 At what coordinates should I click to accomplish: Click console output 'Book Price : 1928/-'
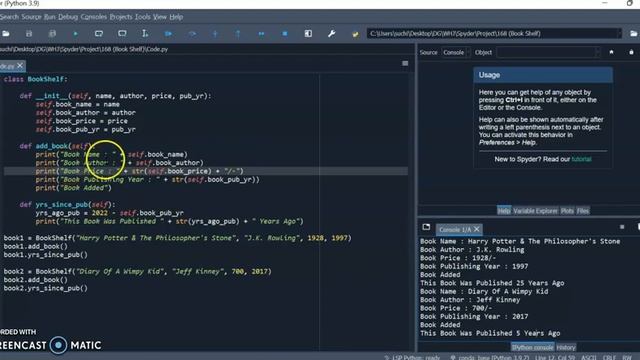tap(458, 258)
